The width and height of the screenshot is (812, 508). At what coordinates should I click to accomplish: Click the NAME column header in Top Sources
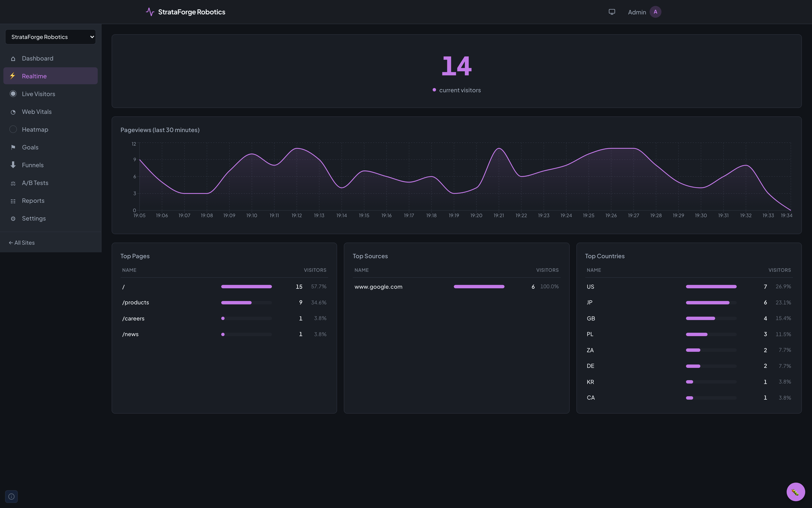(362, 270)
